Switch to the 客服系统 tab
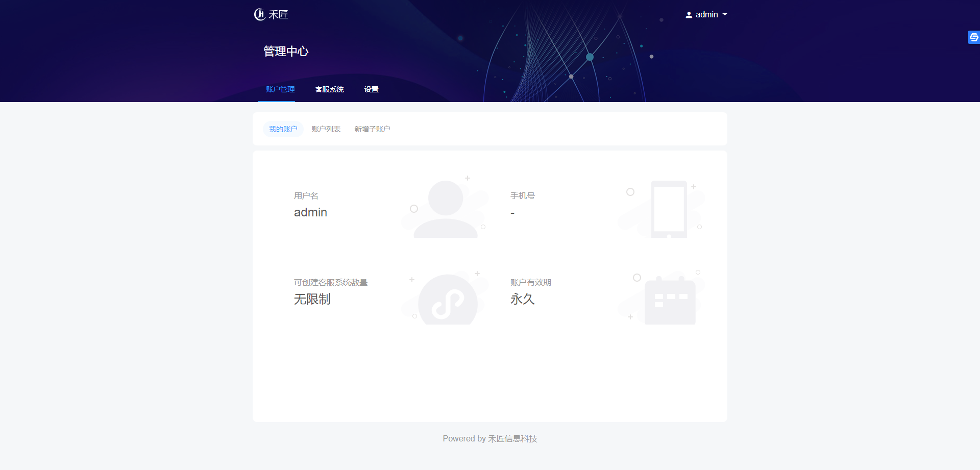This screenshot has height=470, width=980. [330, 89]
